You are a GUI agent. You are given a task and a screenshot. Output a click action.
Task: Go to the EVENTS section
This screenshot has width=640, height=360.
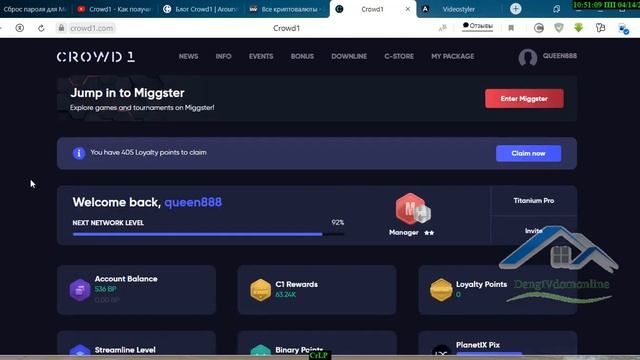point(261,56)
